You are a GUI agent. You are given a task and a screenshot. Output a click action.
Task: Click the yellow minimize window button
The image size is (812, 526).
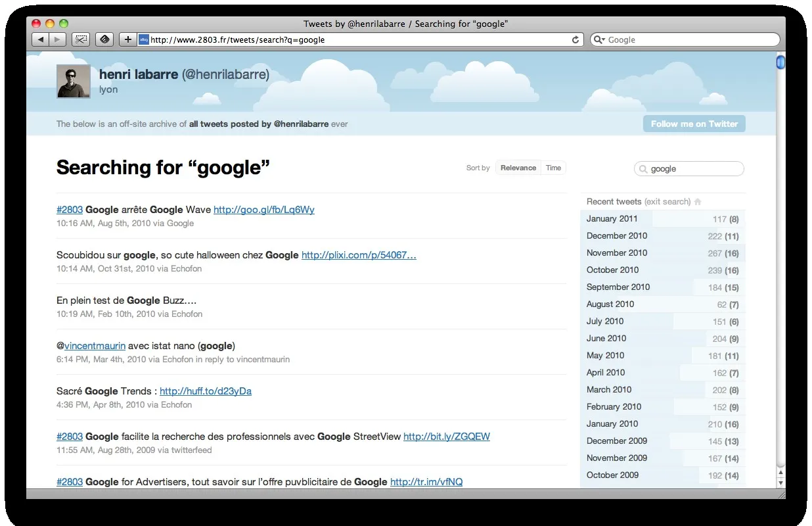pos(49,24)
